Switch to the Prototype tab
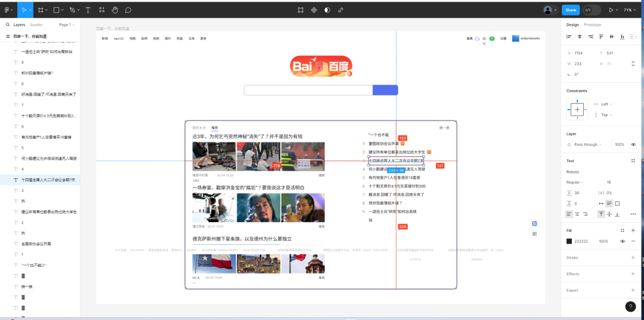 pos(592,24)
